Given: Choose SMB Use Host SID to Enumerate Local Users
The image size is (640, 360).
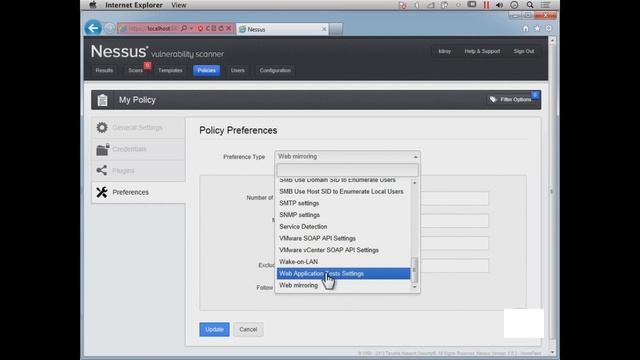Looking at the screenshot, I should click(x=343, y=191).
